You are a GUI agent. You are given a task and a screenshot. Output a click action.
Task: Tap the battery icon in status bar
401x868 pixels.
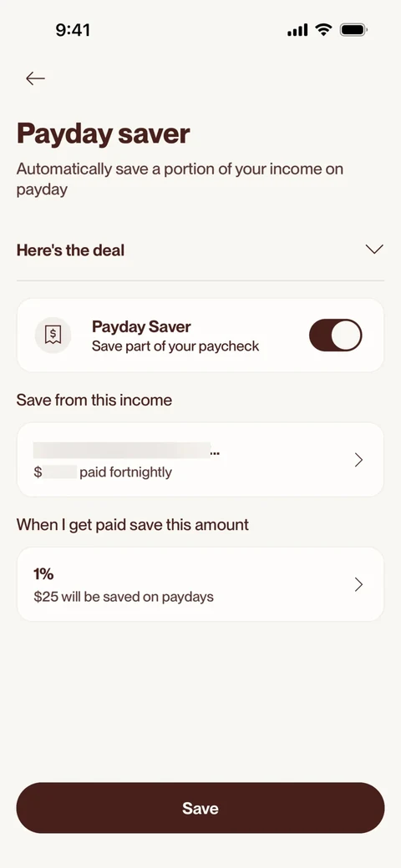(354, 30)
